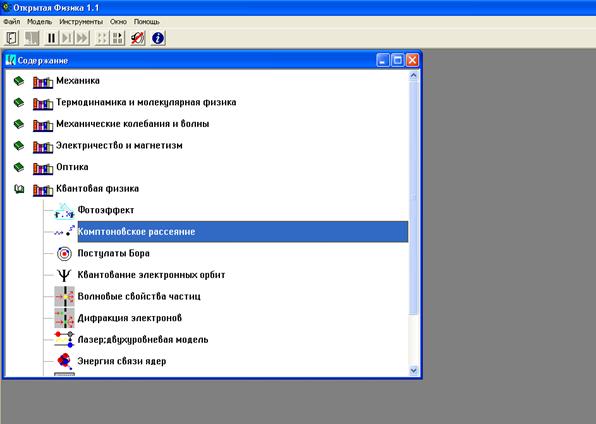This screenshot has width=596, height=424.
Task: Expand Электричество и магнетизм via green book
Action: (x=19, y=146)
